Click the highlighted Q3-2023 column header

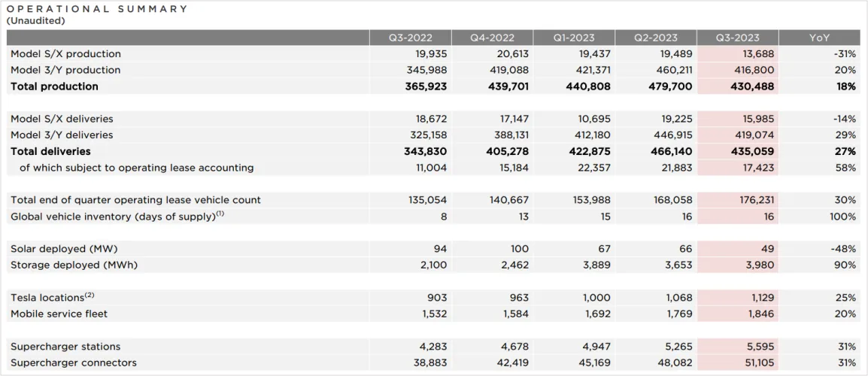[737, 38]
